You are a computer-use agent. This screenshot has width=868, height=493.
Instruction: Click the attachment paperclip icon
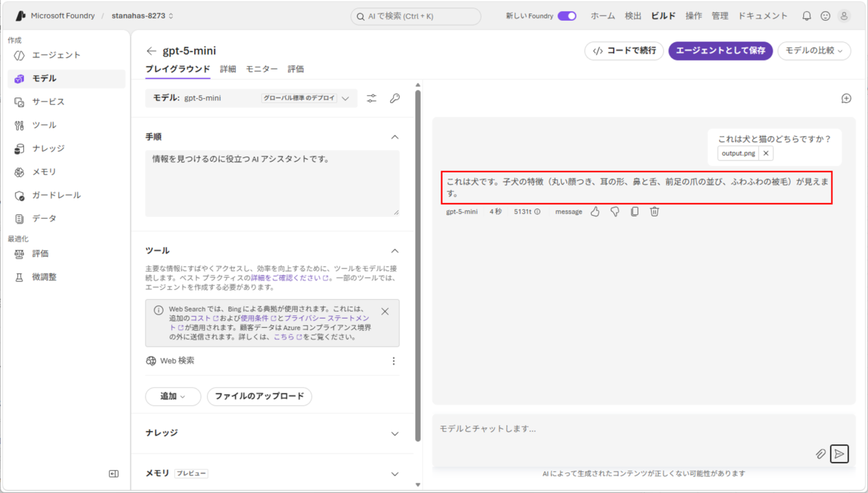(x=821, y=454)
